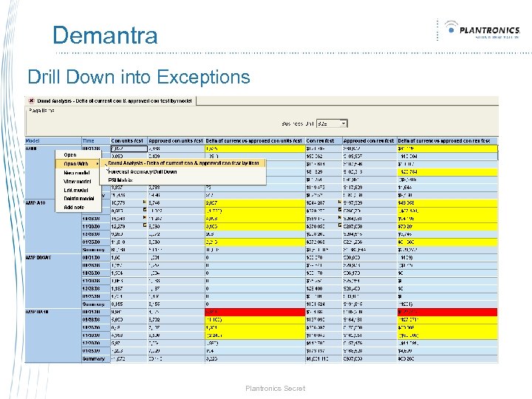This screenshot has width=532, height=399.
Task: Click first note flag icon in AMP A10 Con units
Action: click(145, 202)
